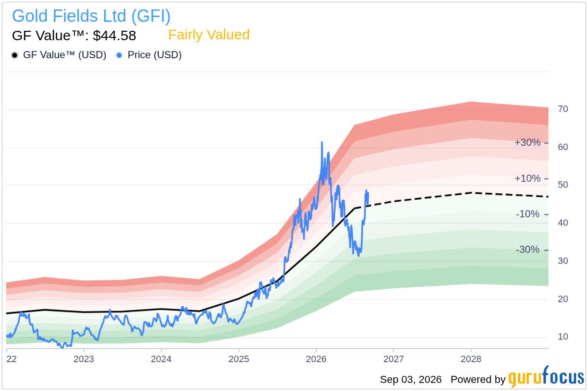588x391 pixels.
Task: Click the 10 y-axis value
Action: tap(563, 337)
